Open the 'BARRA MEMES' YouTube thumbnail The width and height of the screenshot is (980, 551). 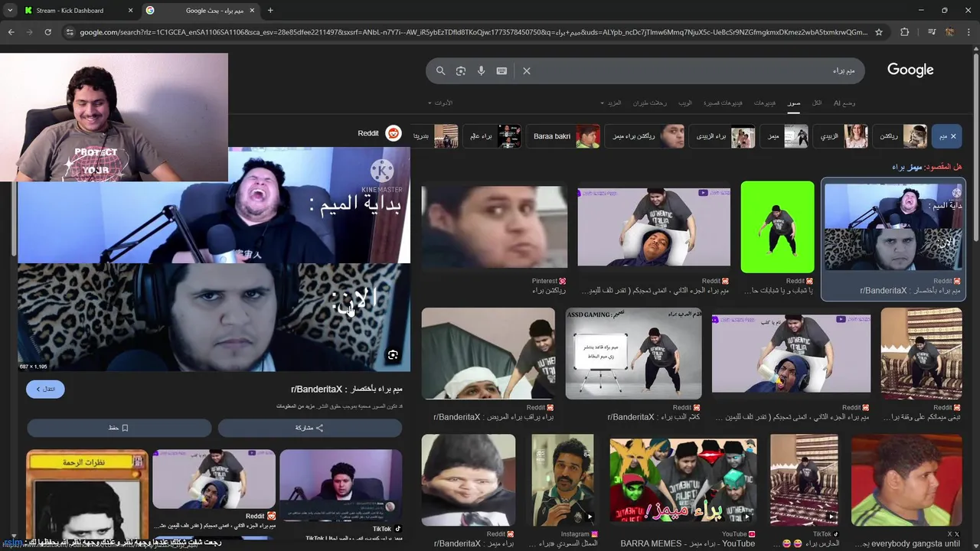pos(683,479)
